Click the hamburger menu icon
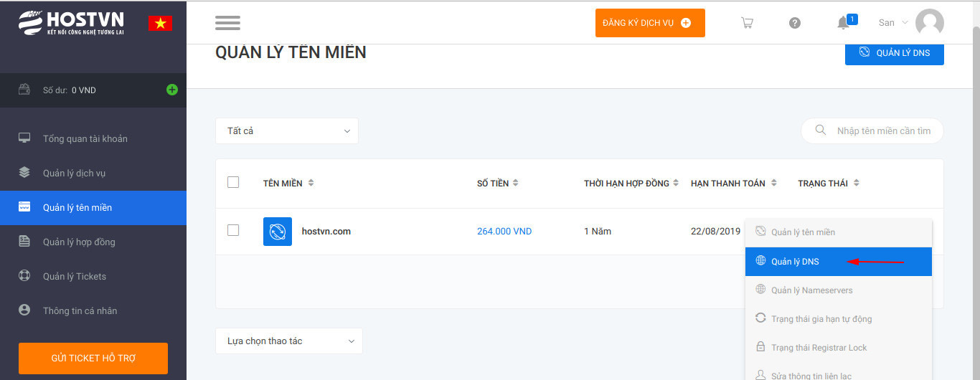 227,23
